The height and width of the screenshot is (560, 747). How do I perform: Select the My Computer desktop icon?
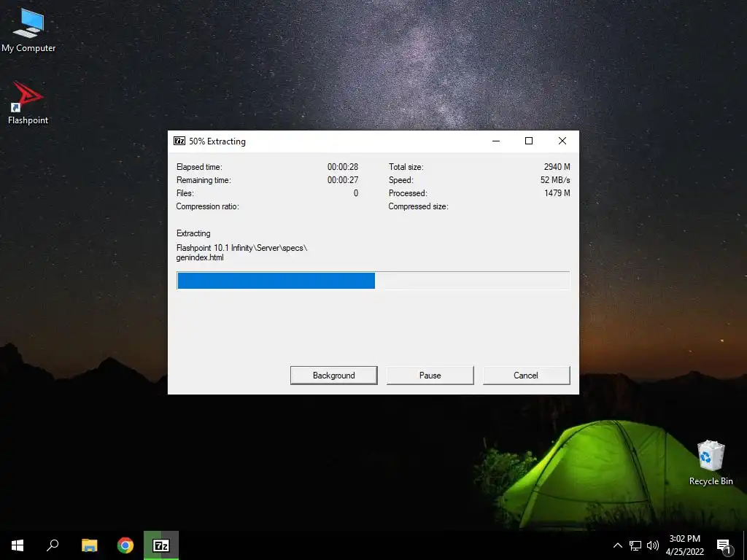(28, 31)
